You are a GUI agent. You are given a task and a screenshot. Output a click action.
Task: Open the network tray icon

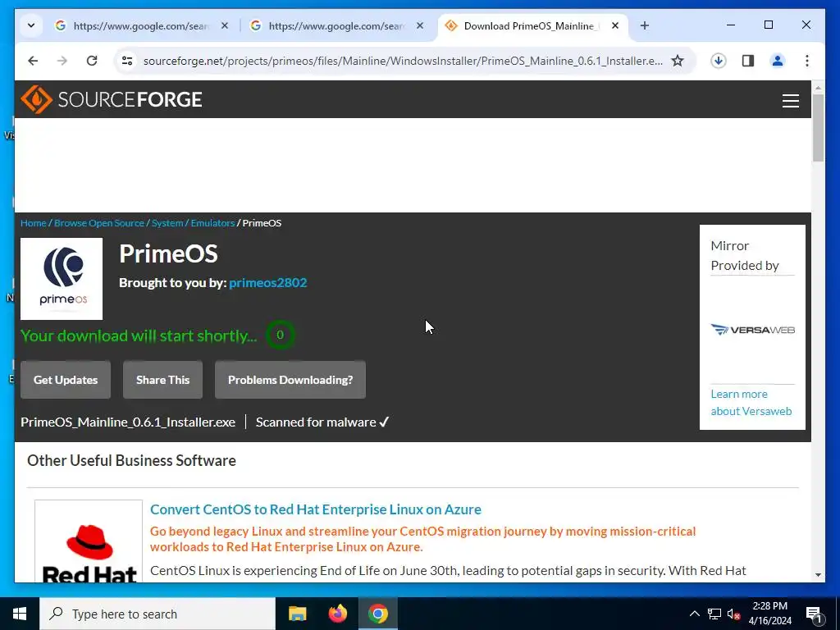714,614
